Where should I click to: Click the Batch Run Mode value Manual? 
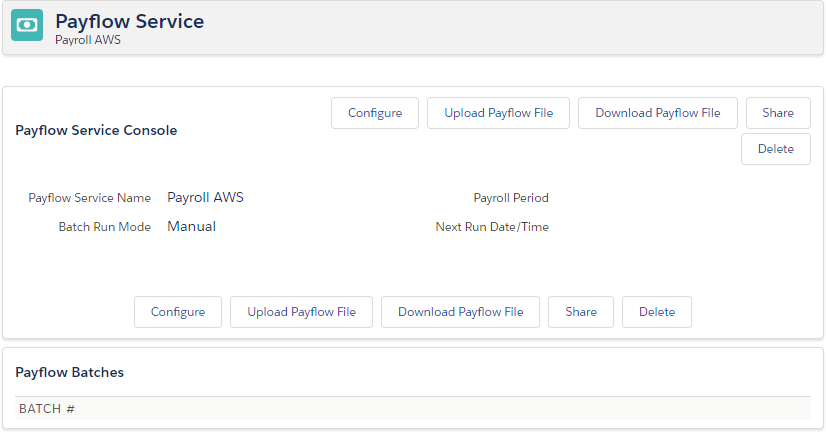coord(191,226)
